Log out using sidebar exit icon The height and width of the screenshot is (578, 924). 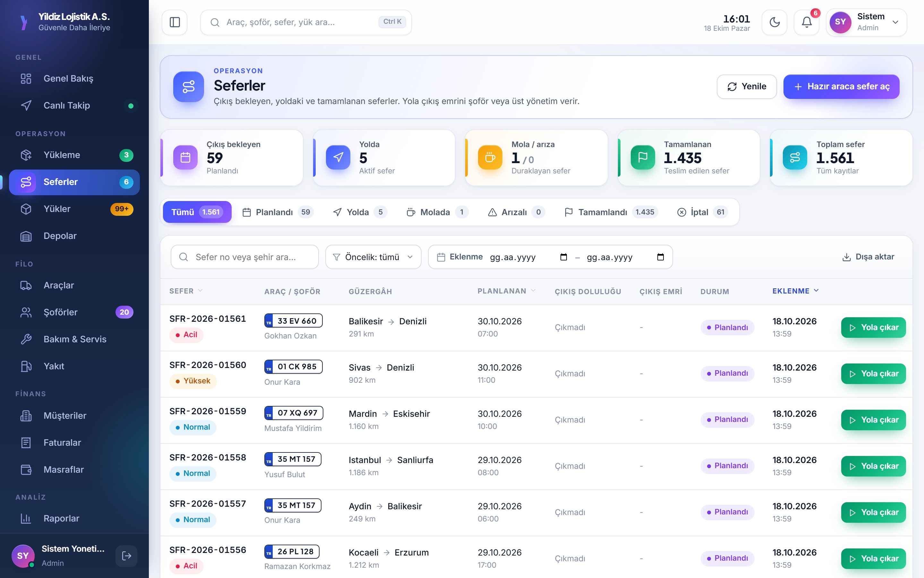(x=126, y=556)
